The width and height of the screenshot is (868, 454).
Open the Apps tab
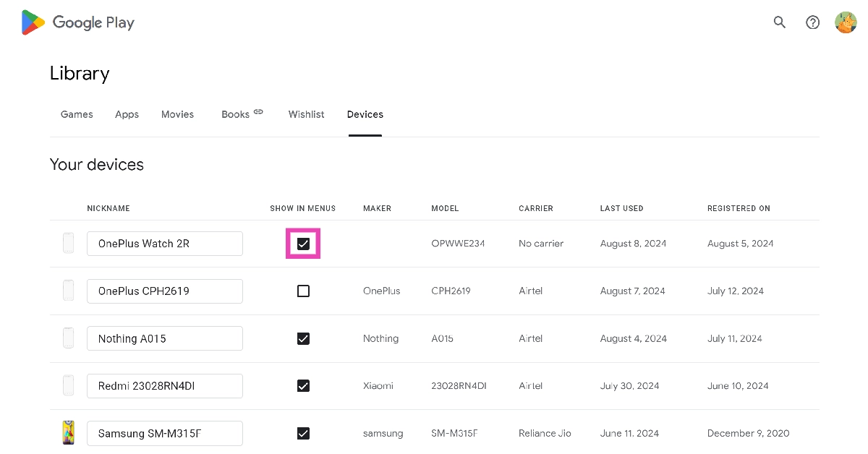[x=127, y=114]
